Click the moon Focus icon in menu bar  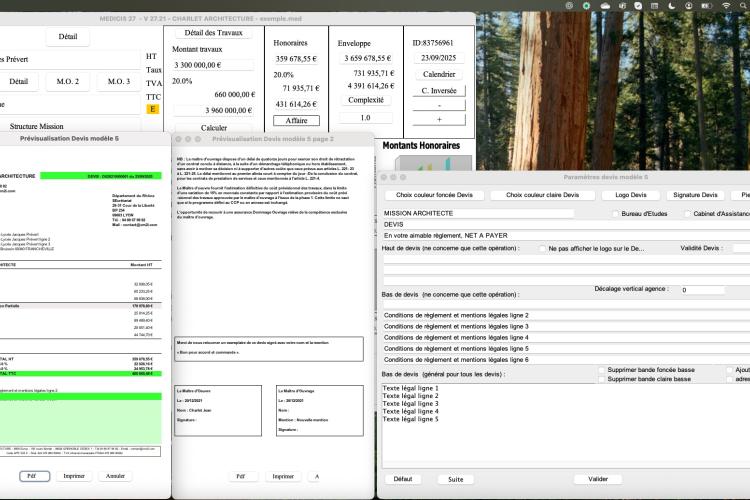672,6
